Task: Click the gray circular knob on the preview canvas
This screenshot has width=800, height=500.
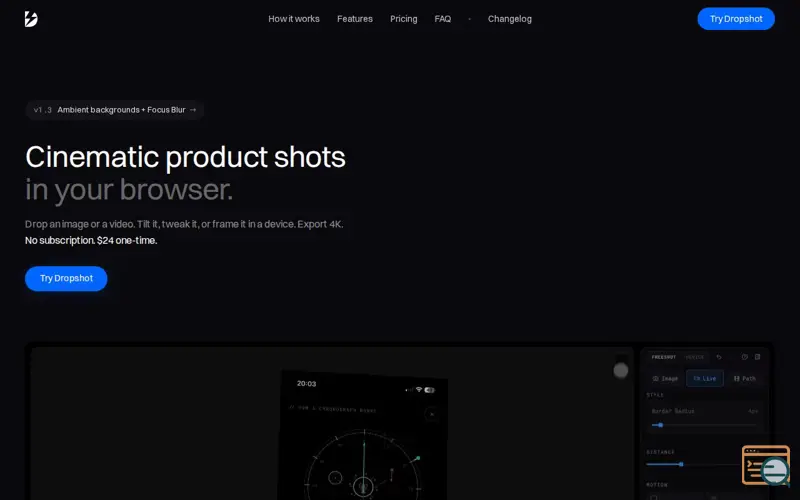Action: click(x=620, y=370)
